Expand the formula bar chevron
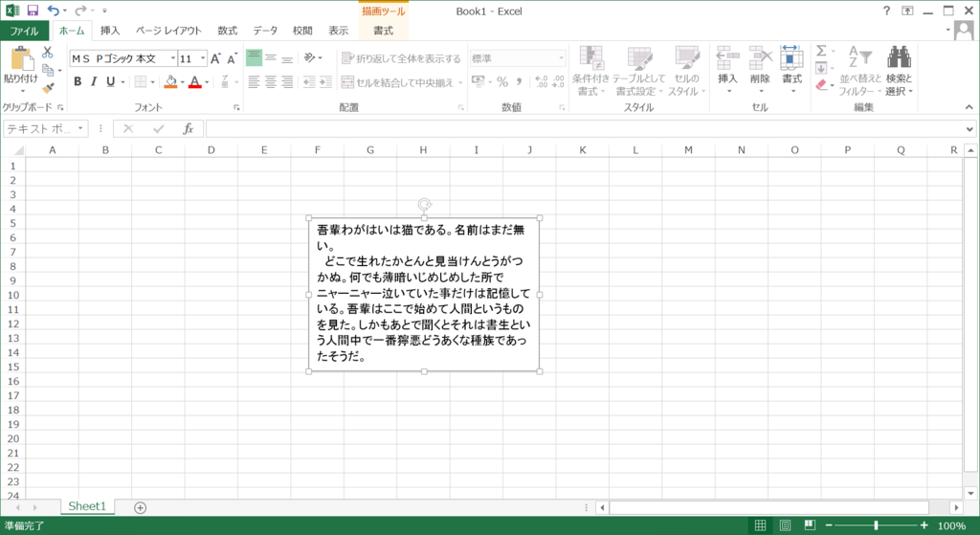 [969, 129]
